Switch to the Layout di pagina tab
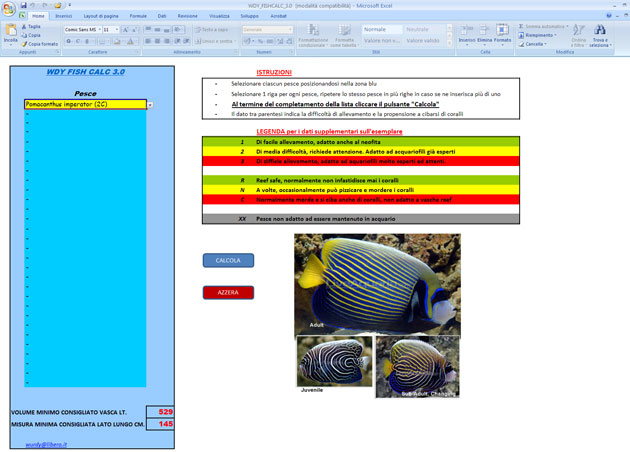Screen dimensions: 630x452 tap(101, 16)
